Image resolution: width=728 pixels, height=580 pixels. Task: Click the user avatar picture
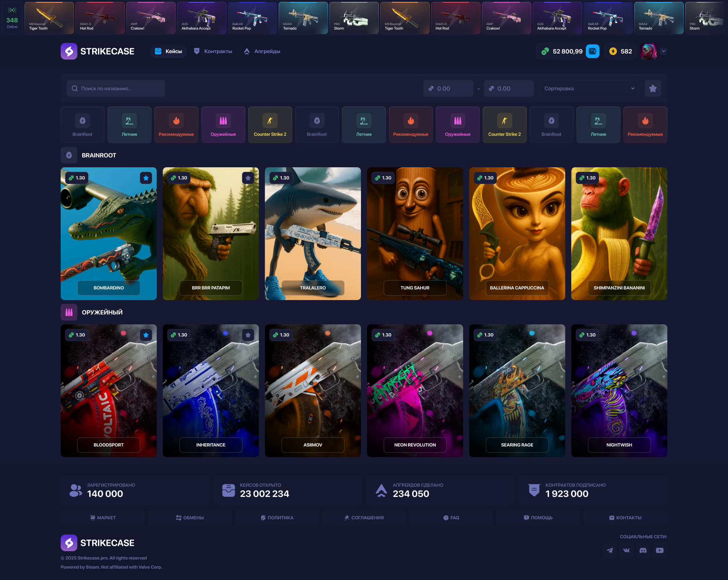648,51
